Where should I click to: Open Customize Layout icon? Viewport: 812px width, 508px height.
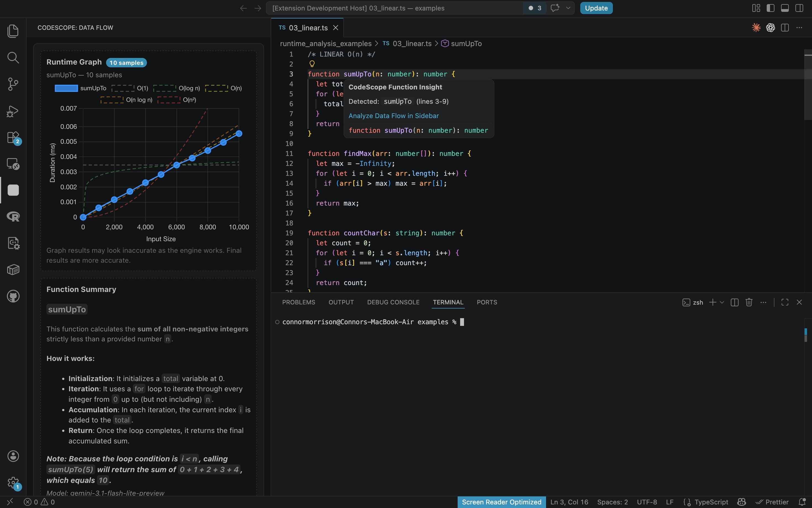756,8
